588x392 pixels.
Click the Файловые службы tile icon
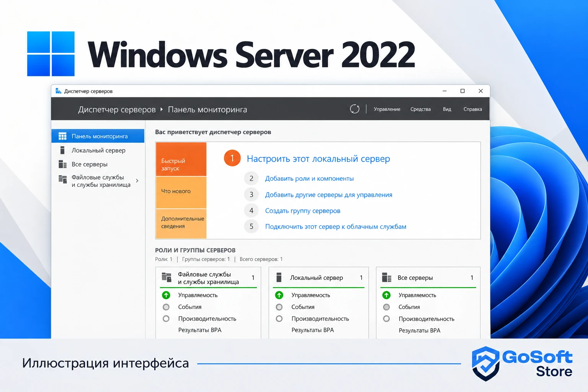pos(167,277)
